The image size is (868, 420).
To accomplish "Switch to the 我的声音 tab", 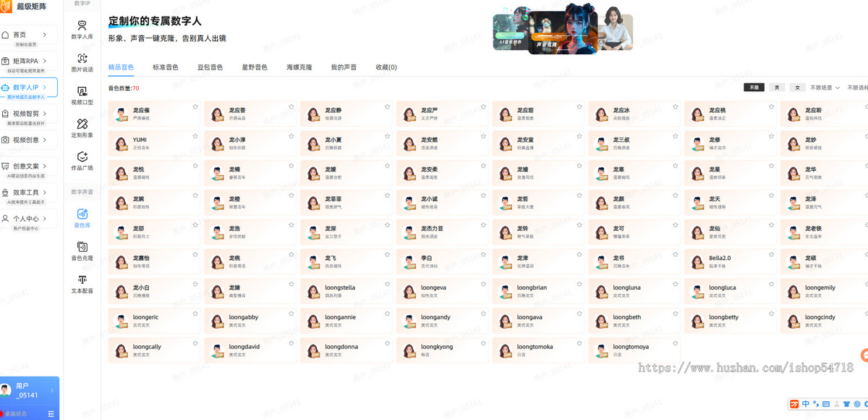I will (x=344, y=67).
